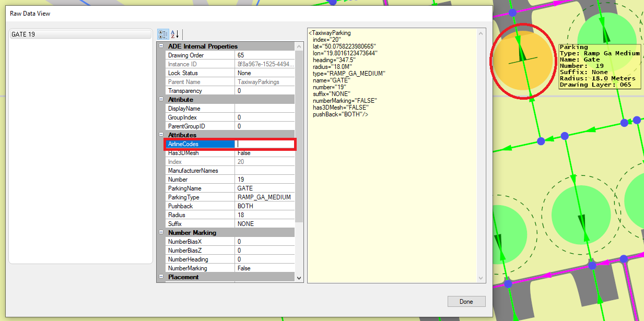Switch property grid to Categorized view

click(162, 34)
